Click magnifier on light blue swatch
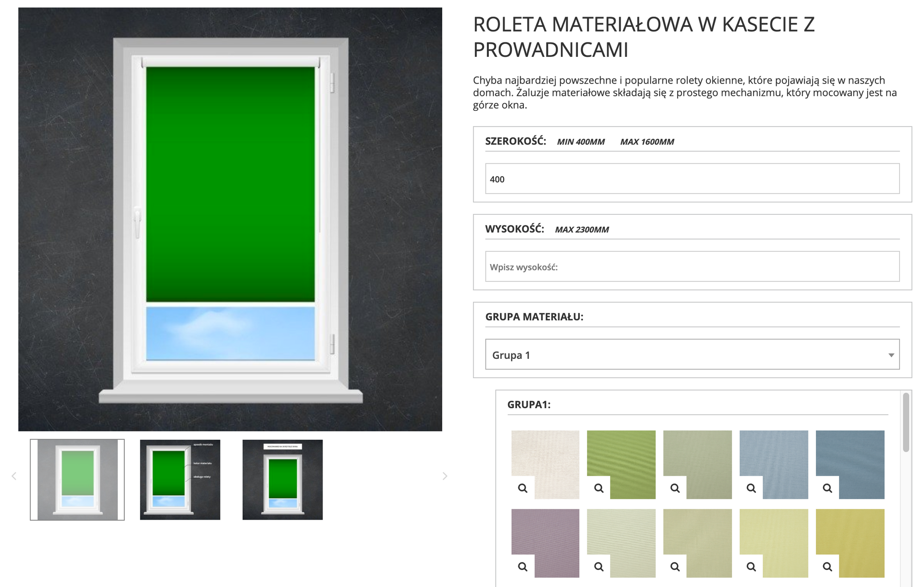The width and height of the screenshot is (924, 587). pos(751,488)
